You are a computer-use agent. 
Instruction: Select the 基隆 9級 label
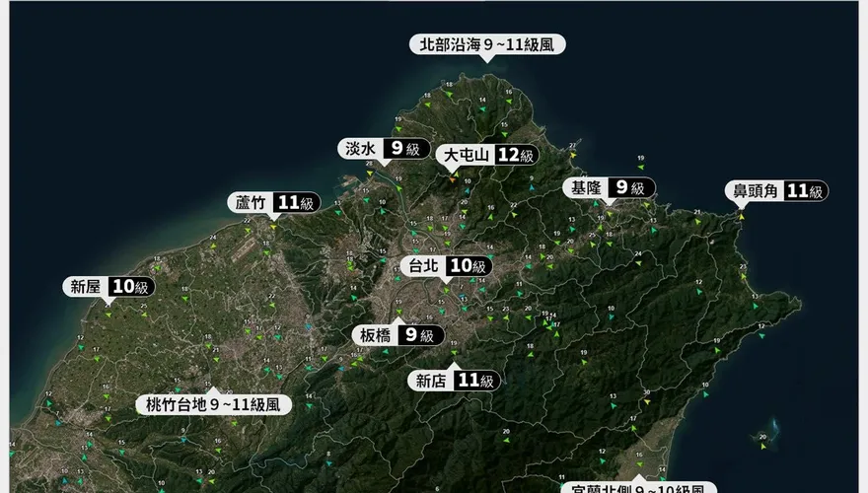click(x=609, y=188)
